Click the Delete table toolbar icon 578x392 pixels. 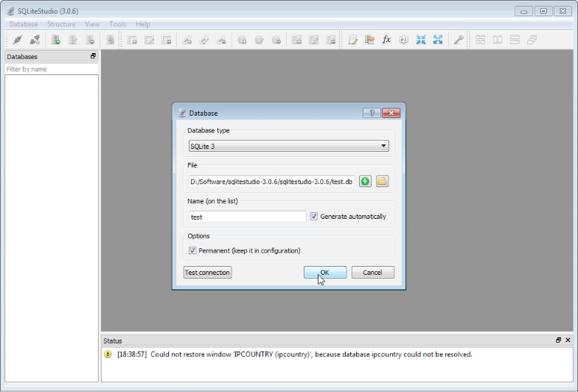(167, 40)
